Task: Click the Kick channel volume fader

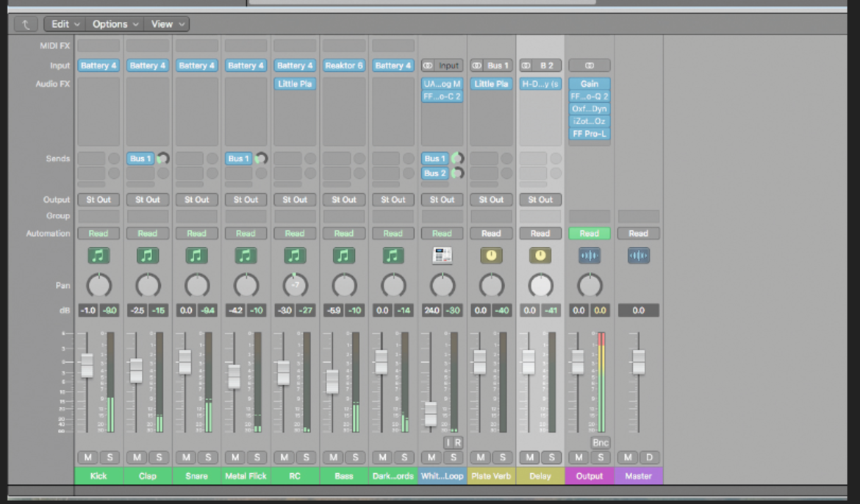Action: click(87, 365)
